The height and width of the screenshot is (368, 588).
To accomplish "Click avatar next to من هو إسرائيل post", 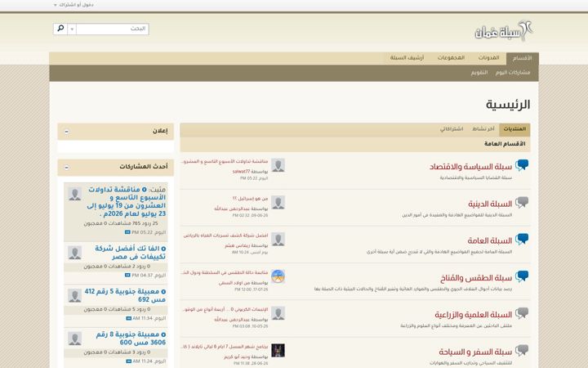I will tap(278, 203).
